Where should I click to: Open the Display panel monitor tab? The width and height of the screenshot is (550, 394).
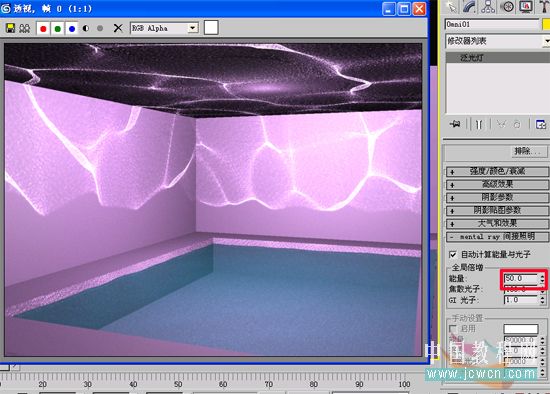(x=526, y=7)
